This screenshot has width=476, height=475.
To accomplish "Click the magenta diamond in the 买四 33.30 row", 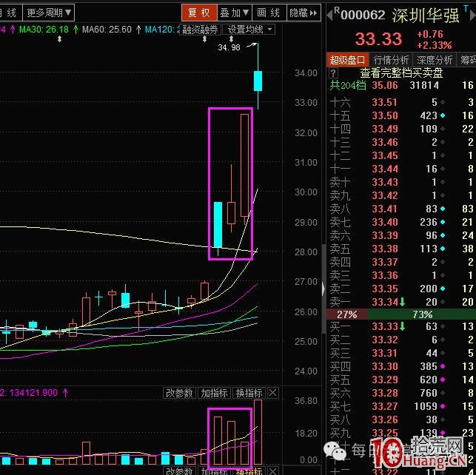I will pyautogui.click(x=443, y=366).
